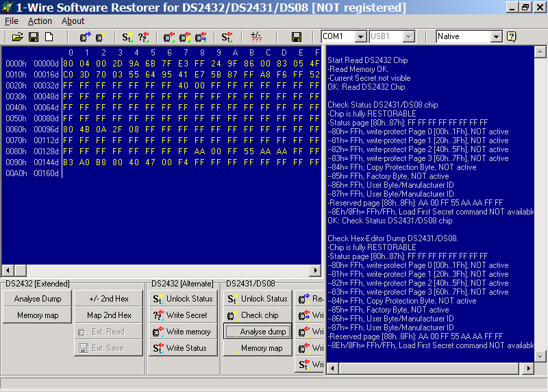Select hex byte C0 in row 0010h
The width and height of the screenshot is (548, 392).
68,75
